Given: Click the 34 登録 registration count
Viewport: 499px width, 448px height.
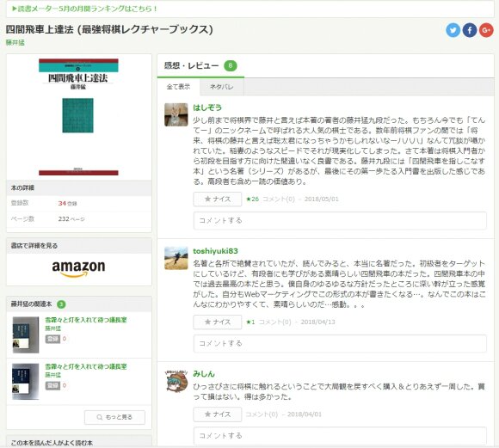Looking at the screenshot, I should pos(67,203).
